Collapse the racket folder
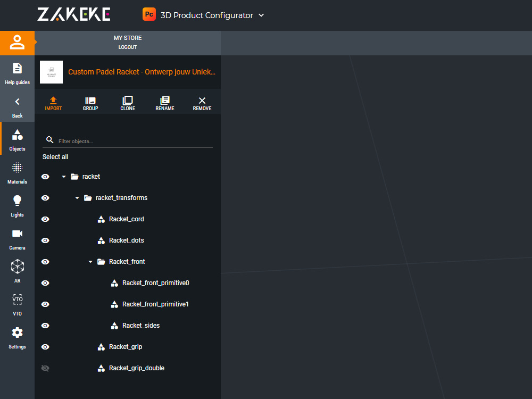This screenshot has height=399, width=532. tap(63, 176)
